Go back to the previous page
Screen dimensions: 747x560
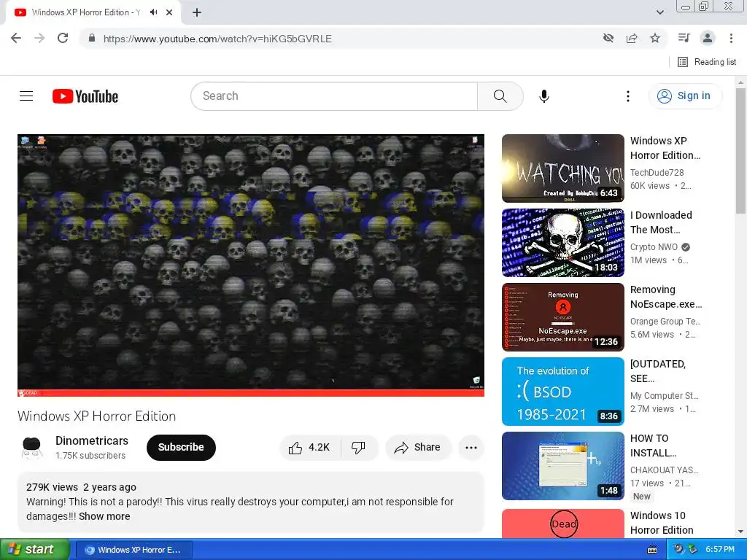pyautogui.click(x=16, y=38)
